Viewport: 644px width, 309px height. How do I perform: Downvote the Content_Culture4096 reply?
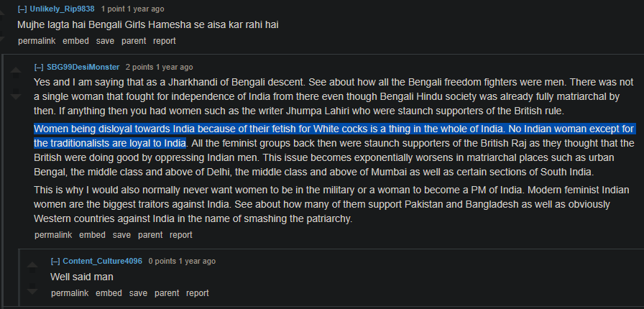coord(31,290)
